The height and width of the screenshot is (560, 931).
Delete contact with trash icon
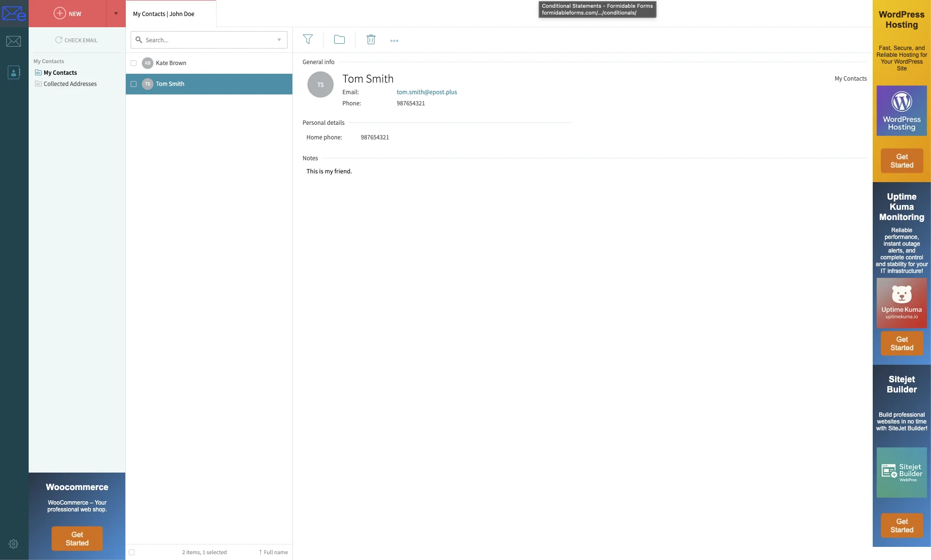point(371,40)
